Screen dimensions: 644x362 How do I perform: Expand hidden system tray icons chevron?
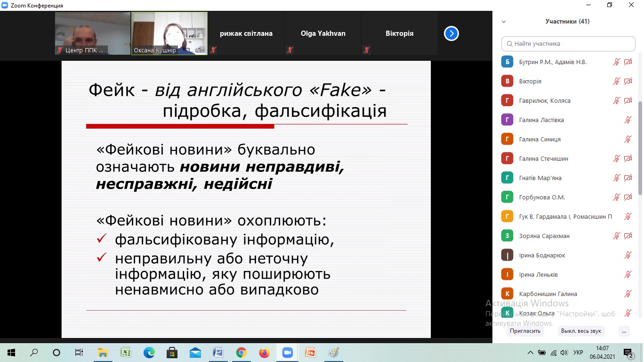531,353
